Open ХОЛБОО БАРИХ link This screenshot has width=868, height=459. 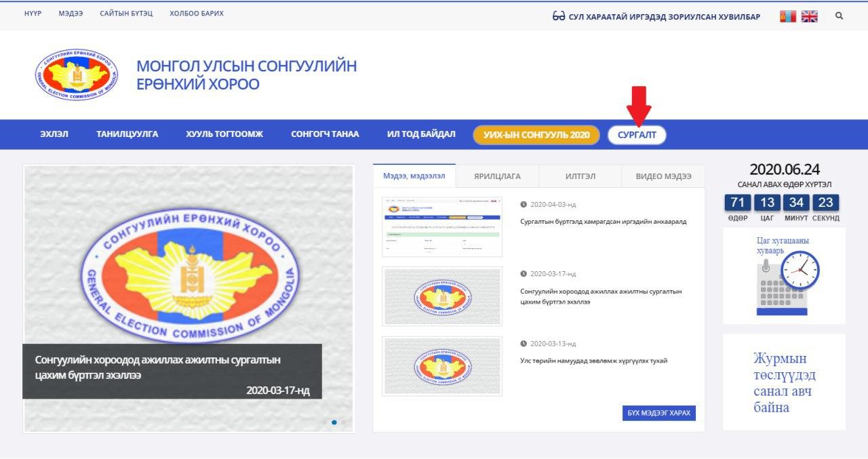pos(197,14)
